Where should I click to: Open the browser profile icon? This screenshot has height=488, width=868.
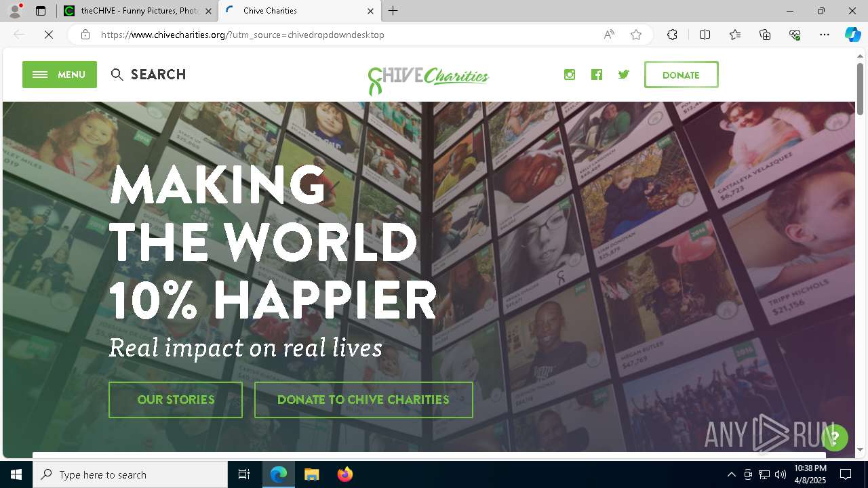coord(14,11)
